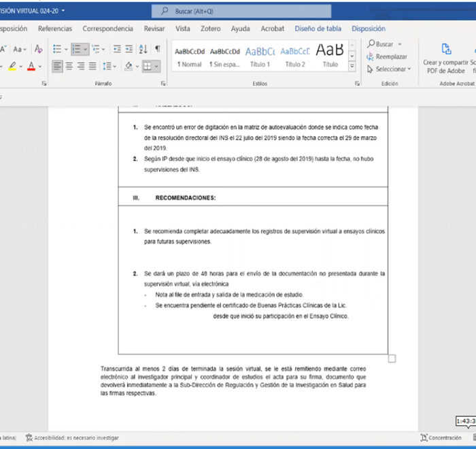Open the Seleccionar menu

coord(389,69)
